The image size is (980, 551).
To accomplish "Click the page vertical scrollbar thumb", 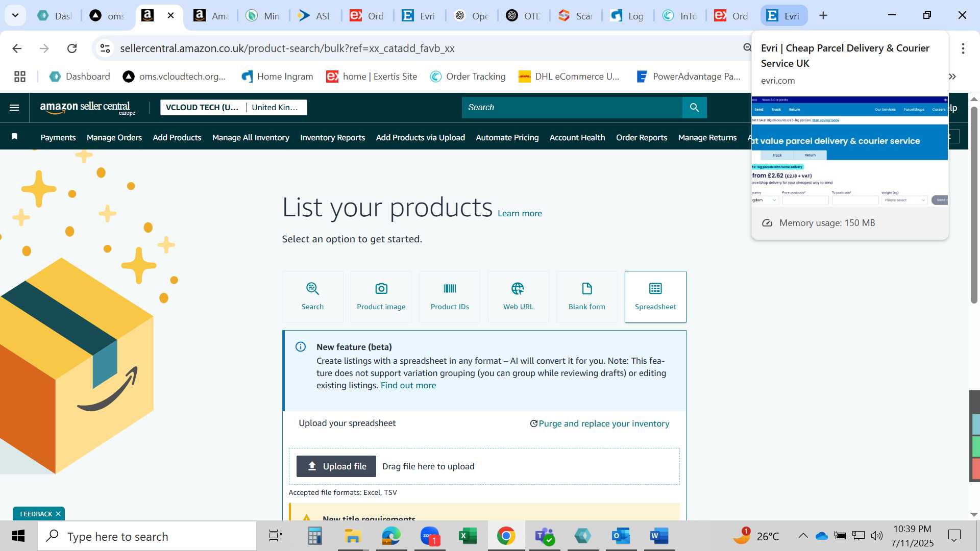I will tap(974, 205).
